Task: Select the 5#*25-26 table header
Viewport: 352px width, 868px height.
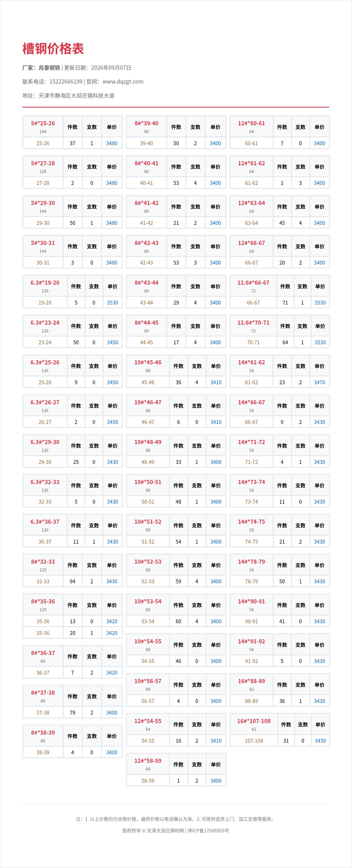Action: coord(43,127)
